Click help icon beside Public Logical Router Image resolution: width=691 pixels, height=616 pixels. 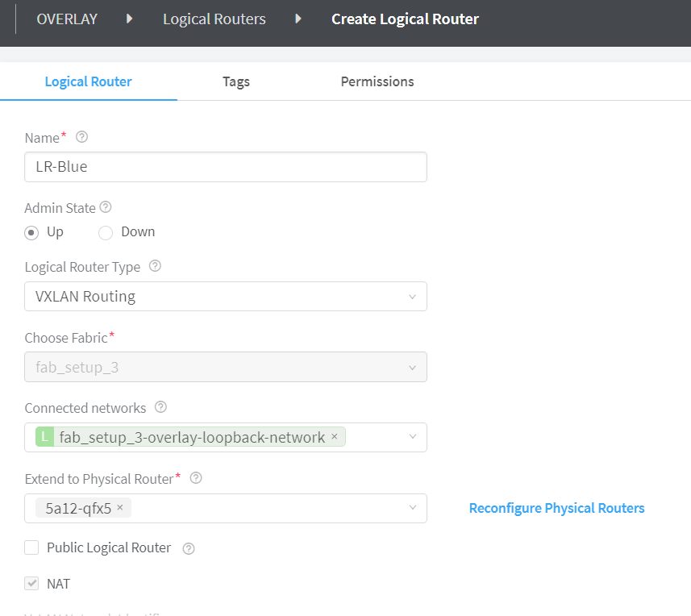click(189, 548)
